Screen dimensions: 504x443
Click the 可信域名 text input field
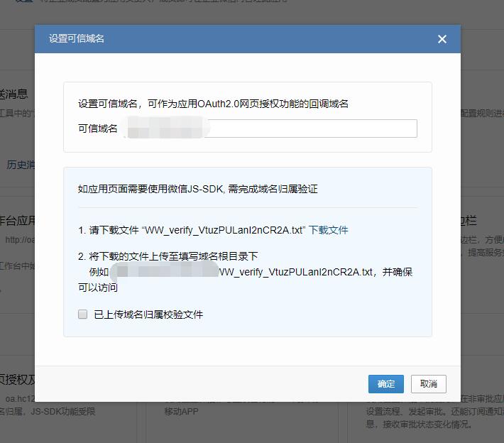(312, 128)
